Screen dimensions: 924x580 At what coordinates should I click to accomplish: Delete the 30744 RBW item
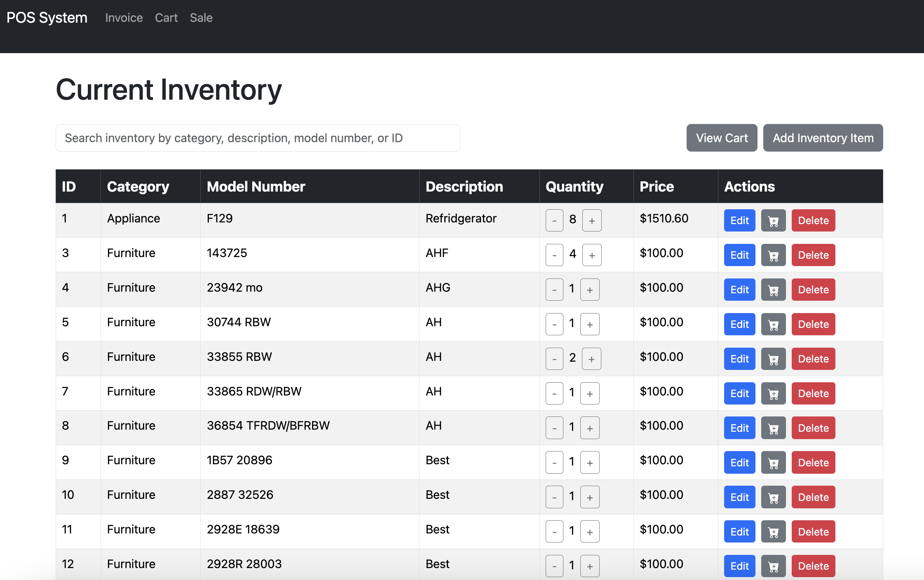point(813,324)
